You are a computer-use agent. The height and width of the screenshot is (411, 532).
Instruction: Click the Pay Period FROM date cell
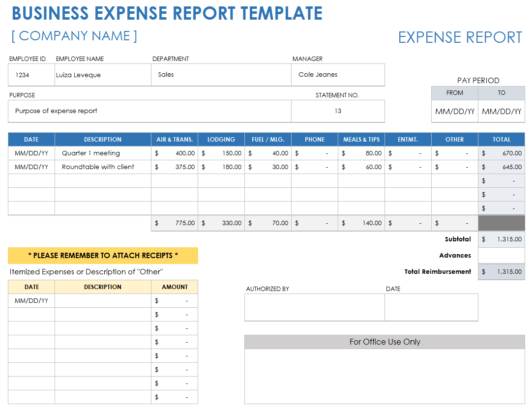(454, 112)
